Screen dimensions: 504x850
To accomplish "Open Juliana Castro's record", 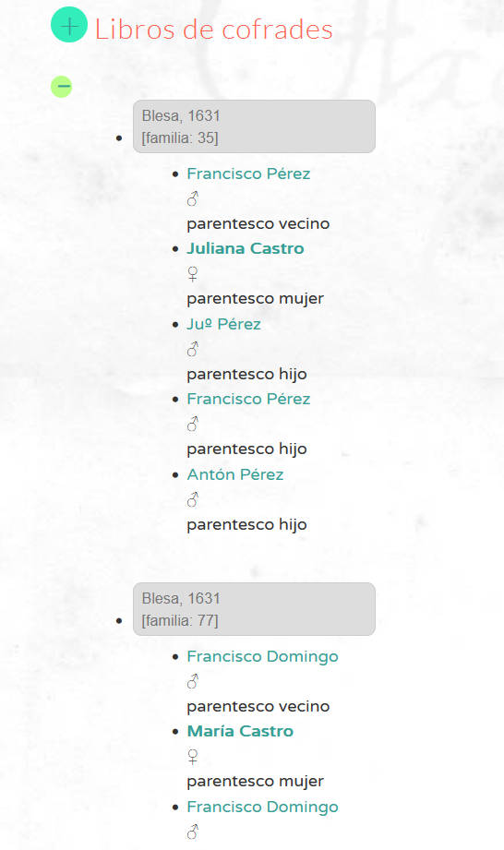I will [246, 248].
